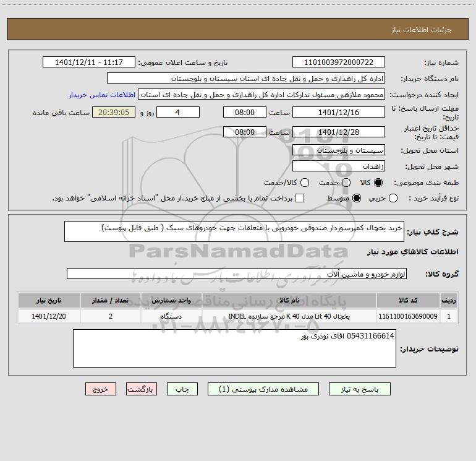This screenshot has height=461, width=476.
Task: Open مشاهده مدارک پیوستی (1) button
Action: 263,389
